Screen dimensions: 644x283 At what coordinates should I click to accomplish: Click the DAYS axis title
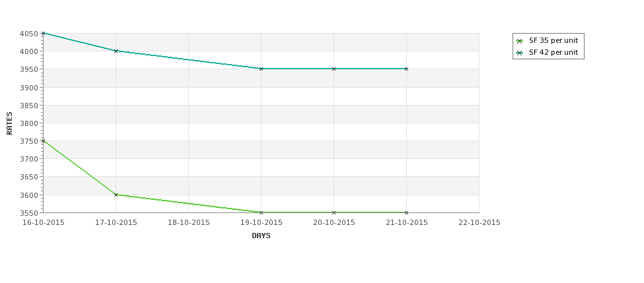coord(261,236)
